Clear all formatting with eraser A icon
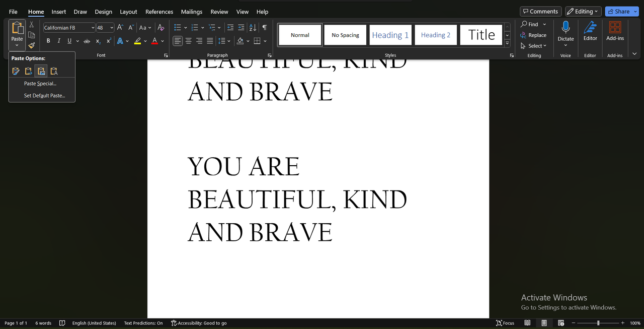 coord(160,28)
